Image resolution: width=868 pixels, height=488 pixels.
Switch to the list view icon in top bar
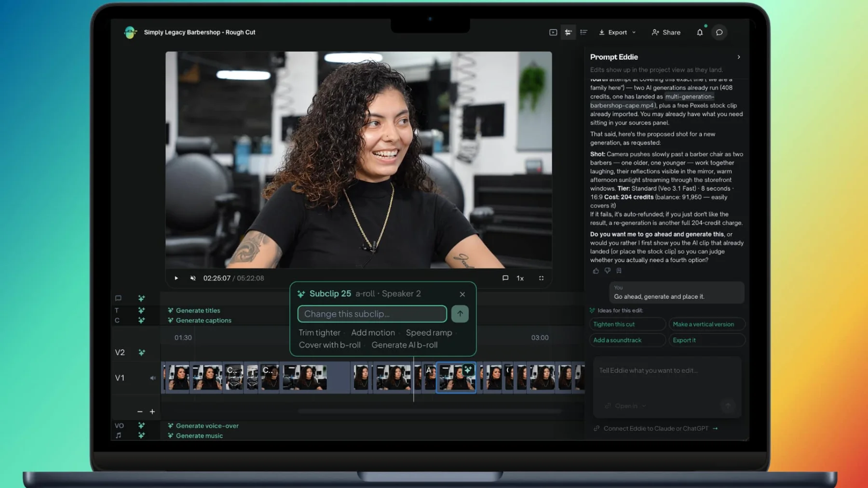coord(583,32)
